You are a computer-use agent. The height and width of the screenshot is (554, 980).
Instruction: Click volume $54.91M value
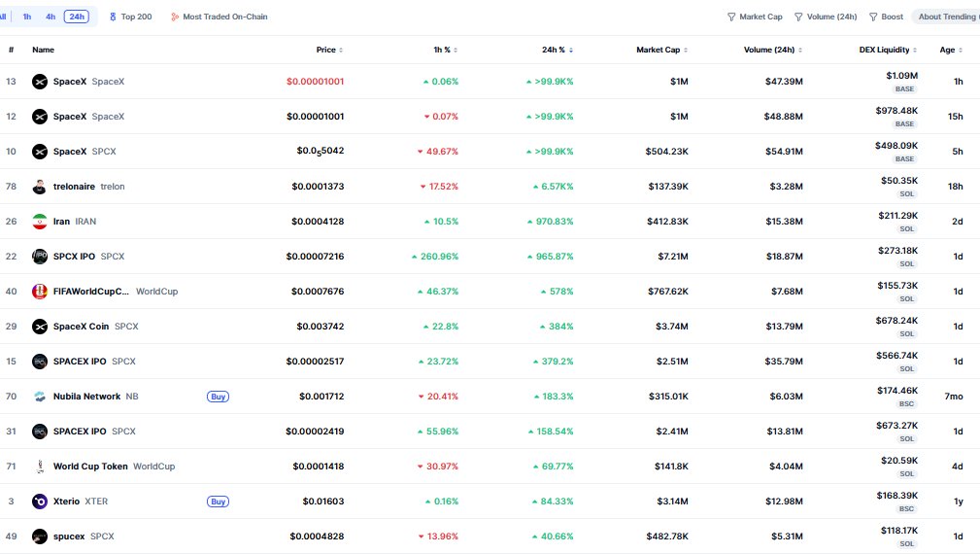coord(785,152)
